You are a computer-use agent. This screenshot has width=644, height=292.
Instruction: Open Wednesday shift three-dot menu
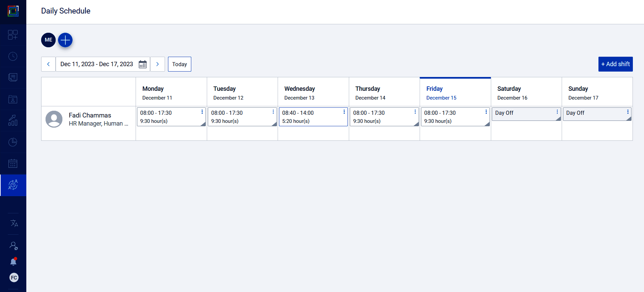click(x=344, y=112)
